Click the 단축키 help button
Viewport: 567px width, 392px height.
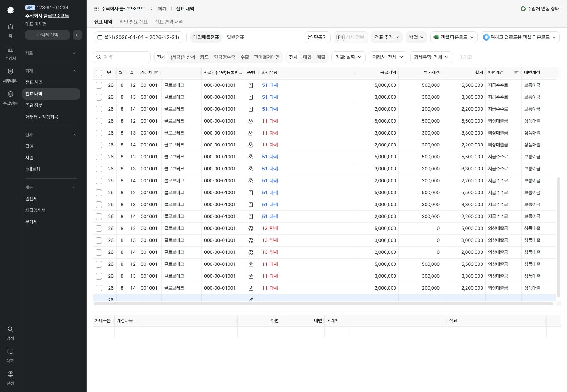(317, 37)
